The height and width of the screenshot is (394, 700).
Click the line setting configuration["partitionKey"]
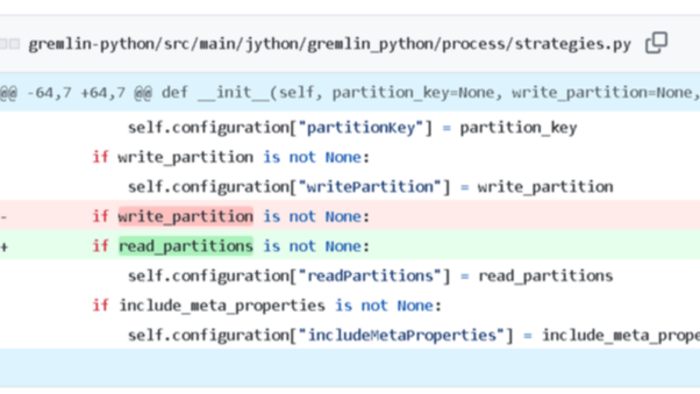(352, 128)
